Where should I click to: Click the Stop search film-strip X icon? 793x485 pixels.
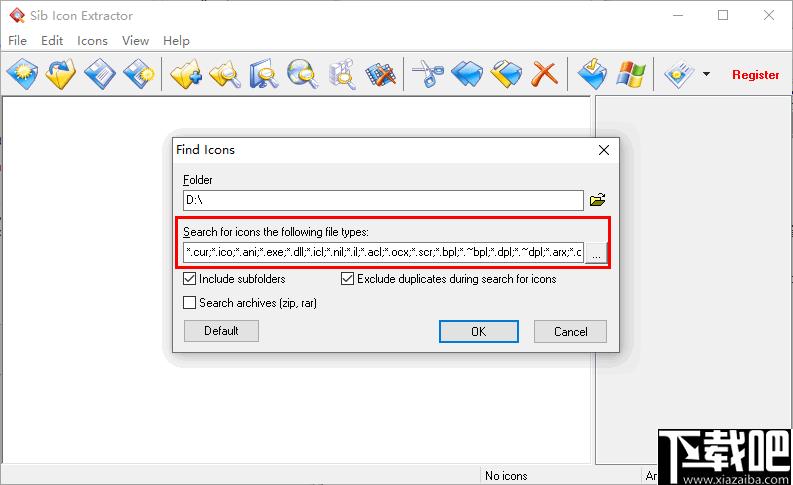pos(380,74)
